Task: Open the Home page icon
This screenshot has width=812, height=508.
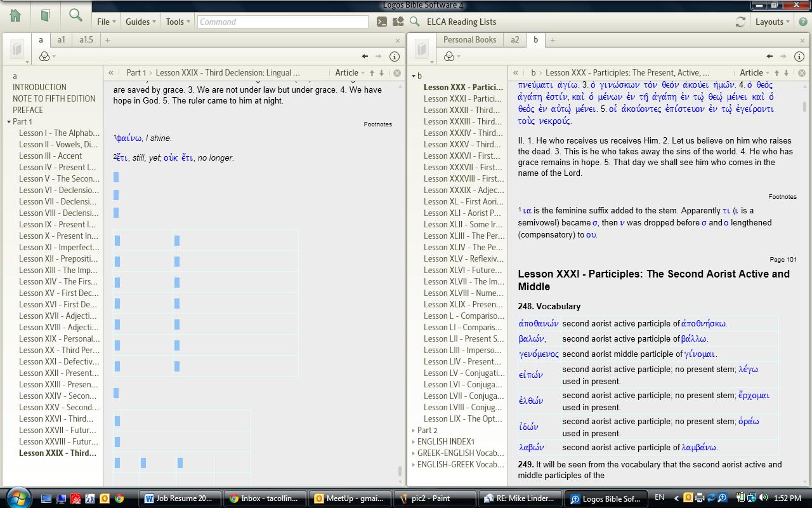Action: tap(15, 15)
